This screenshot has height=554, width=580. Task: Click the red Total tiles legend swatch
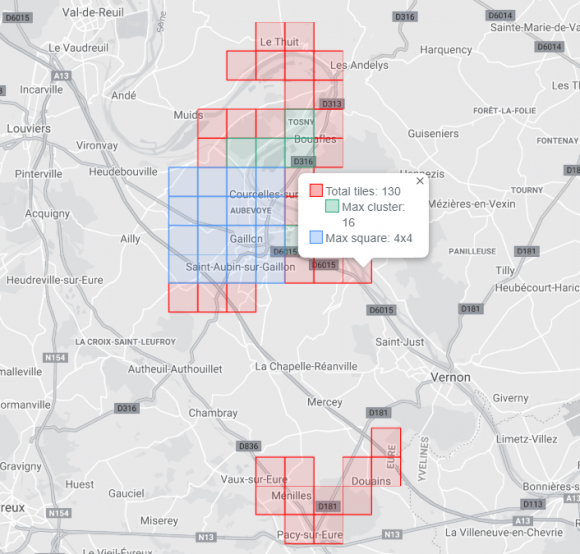[316, 190]
